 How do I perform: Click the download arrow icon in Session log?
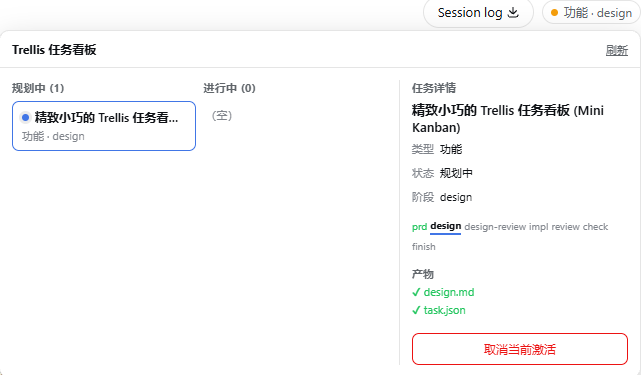pos(513,13)
